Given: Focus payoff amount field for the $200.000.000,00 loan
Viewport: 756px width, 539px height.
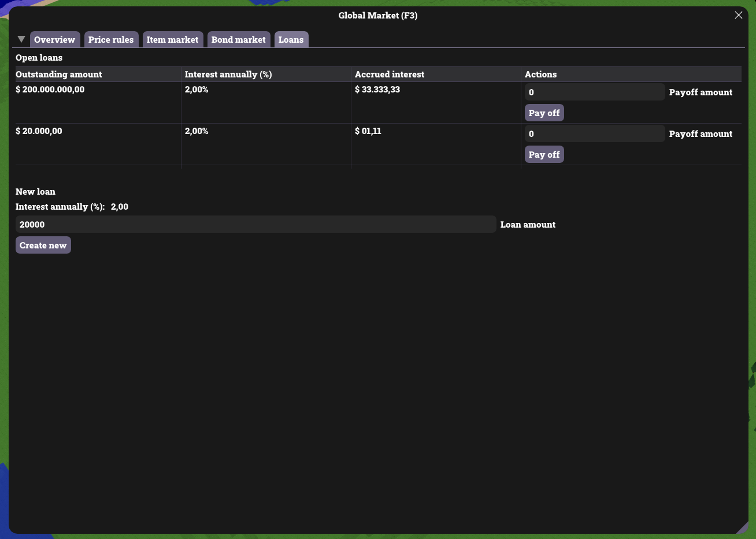Looking at the screenshot, I should (x=594, y=92).
